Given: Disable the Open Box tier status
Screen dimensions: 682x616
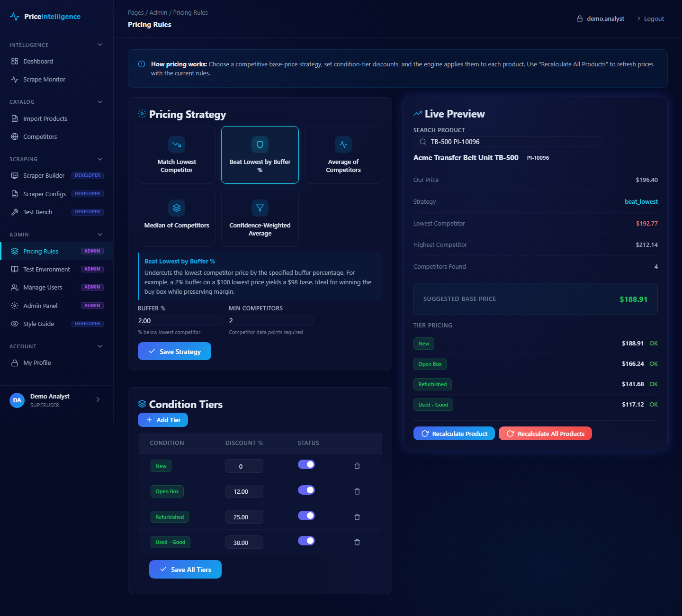Looking at the screenshot, I should point(306,490).
